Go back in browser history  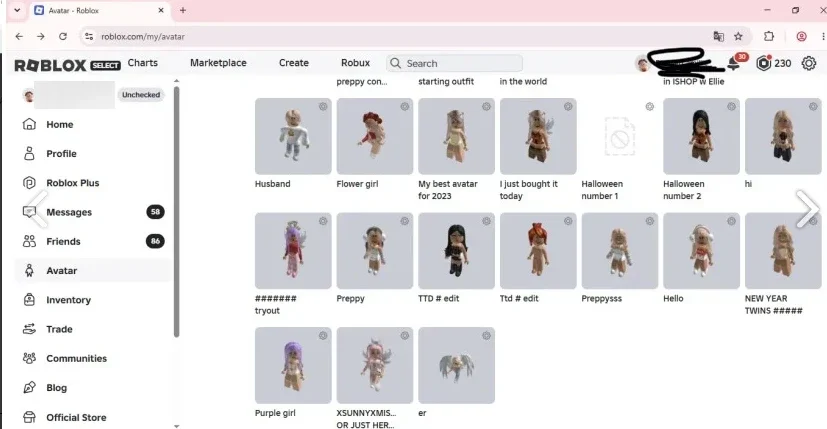[x=20, y=36]
